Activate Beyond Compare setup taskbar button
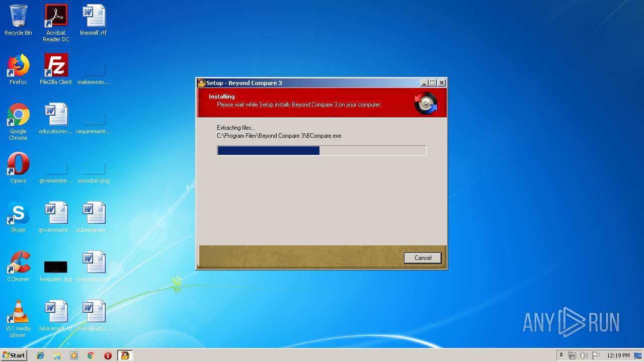 tap(125, 355)
